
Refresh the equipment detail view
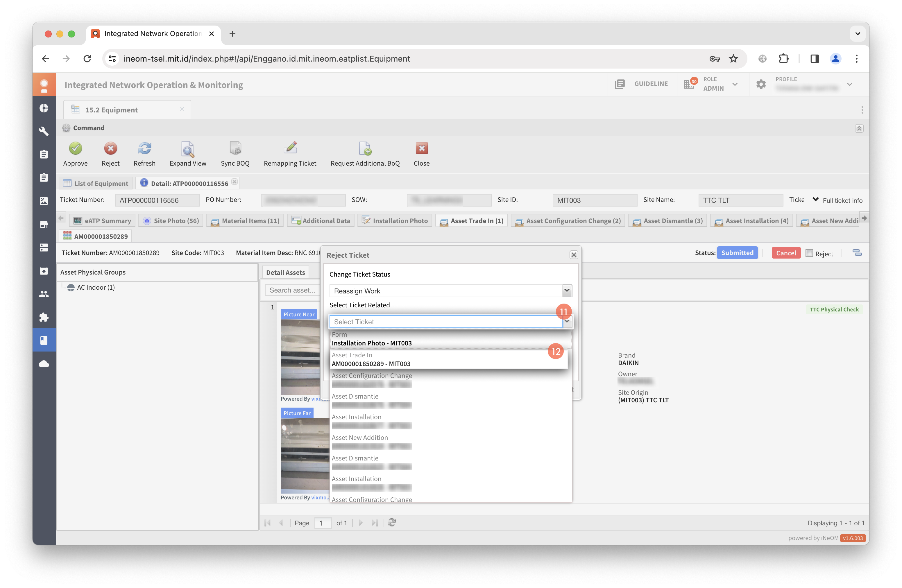144,148
